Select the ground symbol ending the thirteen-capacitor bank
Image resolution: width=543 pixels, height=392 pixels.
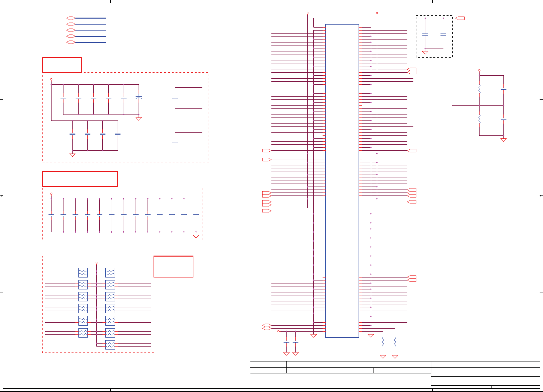tap(196, 236)
